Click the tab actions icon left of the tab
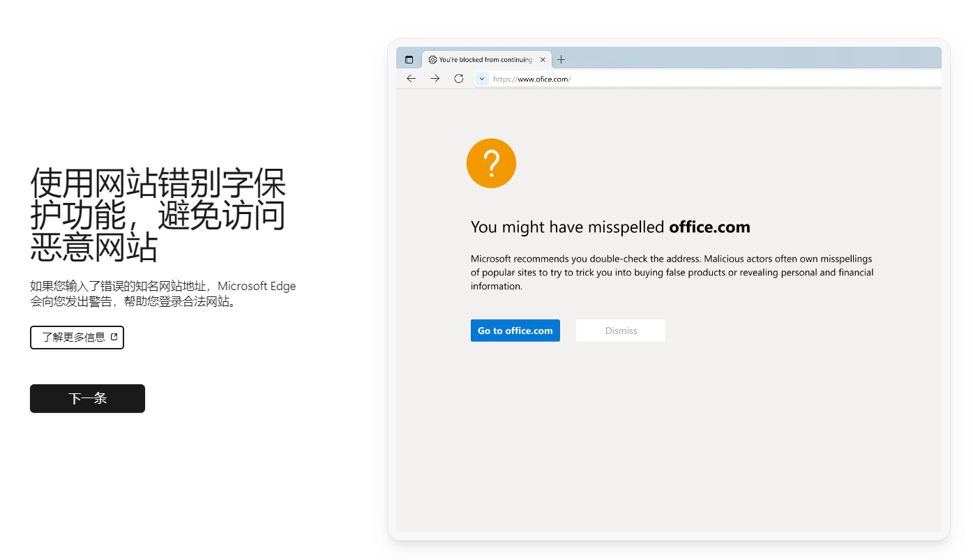The image size is (973, 560). [409, 60]
